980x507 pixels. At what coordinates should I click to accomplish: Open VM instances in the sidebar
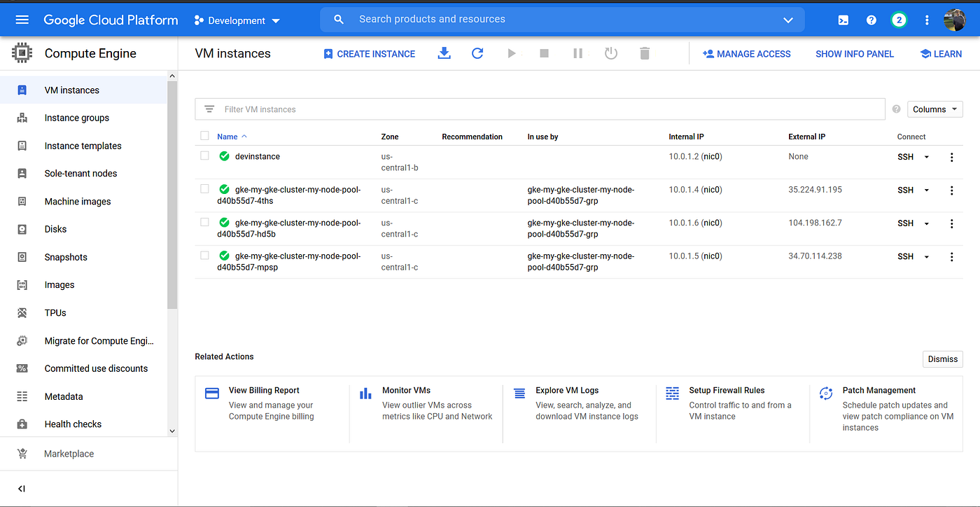[84, 90]
